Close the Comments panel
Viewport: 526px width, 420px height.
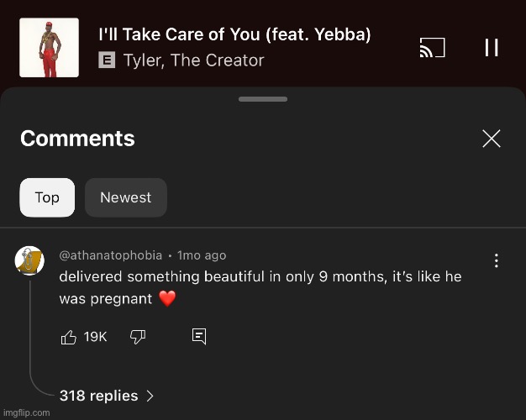(492, 139)
